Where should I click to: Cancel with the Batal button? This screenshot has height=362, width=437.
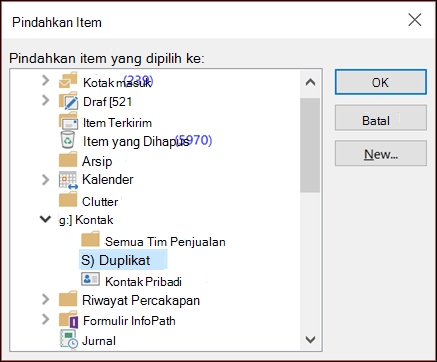pyautogui.click(x=381, y=118)
